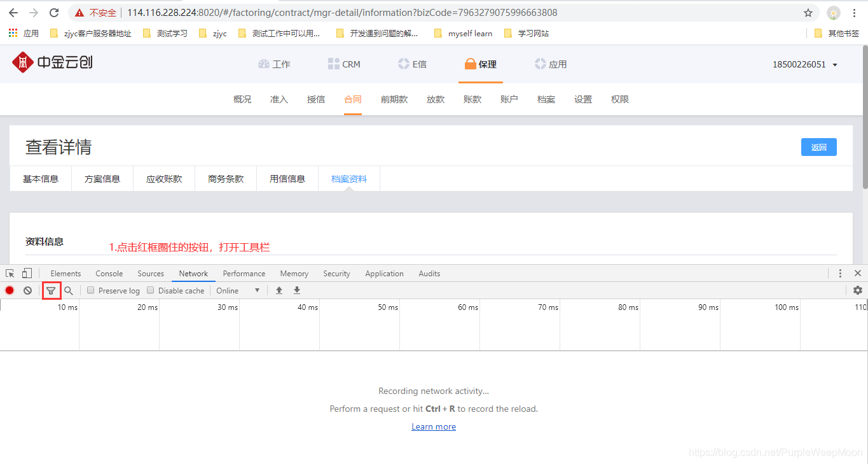Export network log as HAR file
This screenshot has width=868, height=464.
tap(296, 290)
